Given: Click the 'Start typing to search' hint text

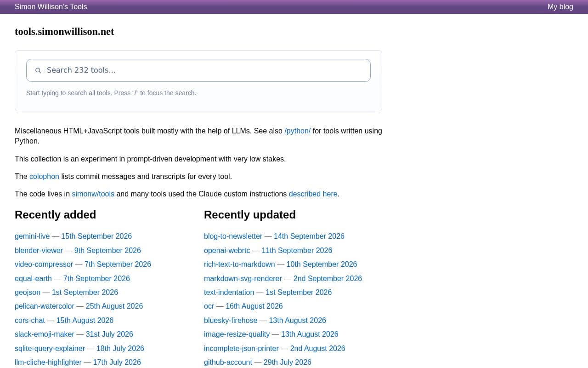Looking at the screenshot, I should 111,93.
